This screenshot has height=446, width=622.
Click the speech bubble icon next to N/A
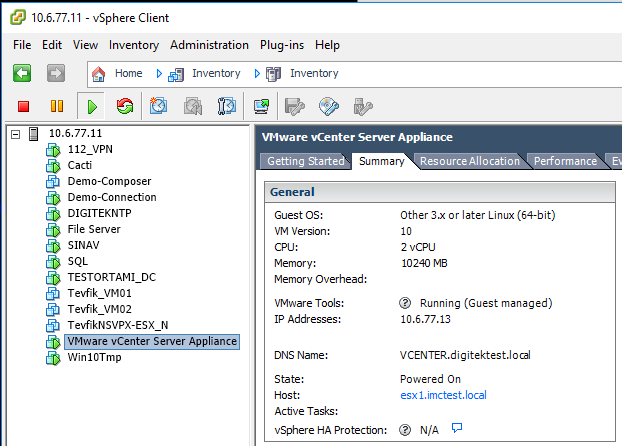point(457,428)
